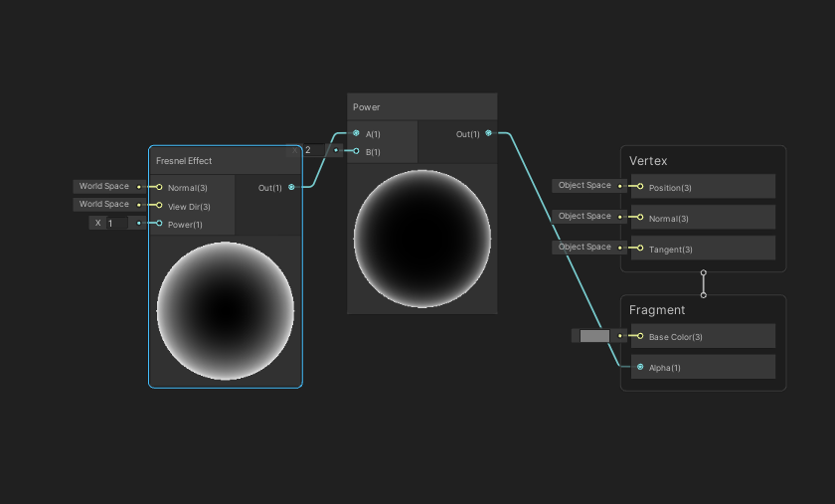Select the Power node title bar

tap(422, 107)
